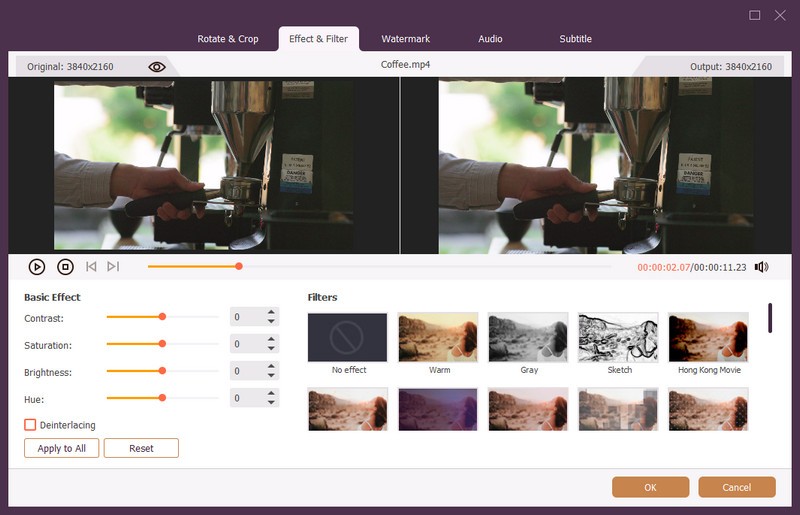Click the video playback progress handle
800x515 pixels.
point(239,266)
